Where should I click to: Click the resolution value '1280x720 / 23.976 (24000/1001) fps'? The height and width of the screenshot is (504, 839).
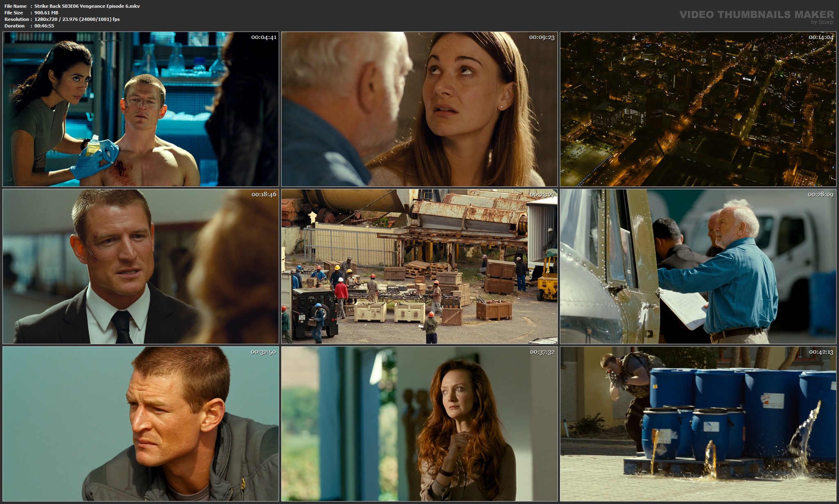click(x=77, y=19)
